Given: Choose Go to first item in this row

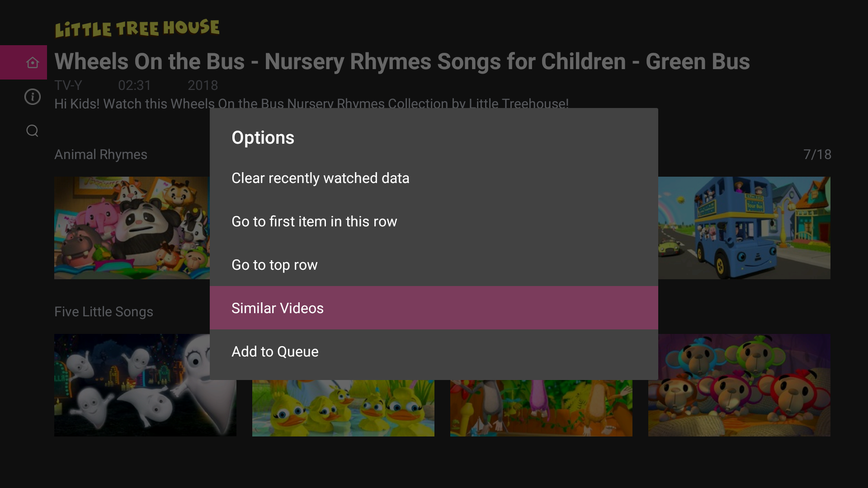Looking at the screenshot, I should pyautogui.click(x=314, y=221).
